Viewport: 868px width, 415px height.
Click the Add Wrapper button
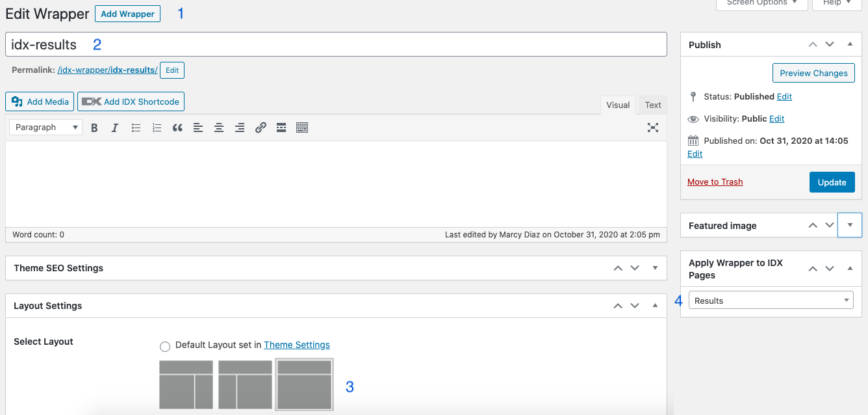click(x=127, y=14)
